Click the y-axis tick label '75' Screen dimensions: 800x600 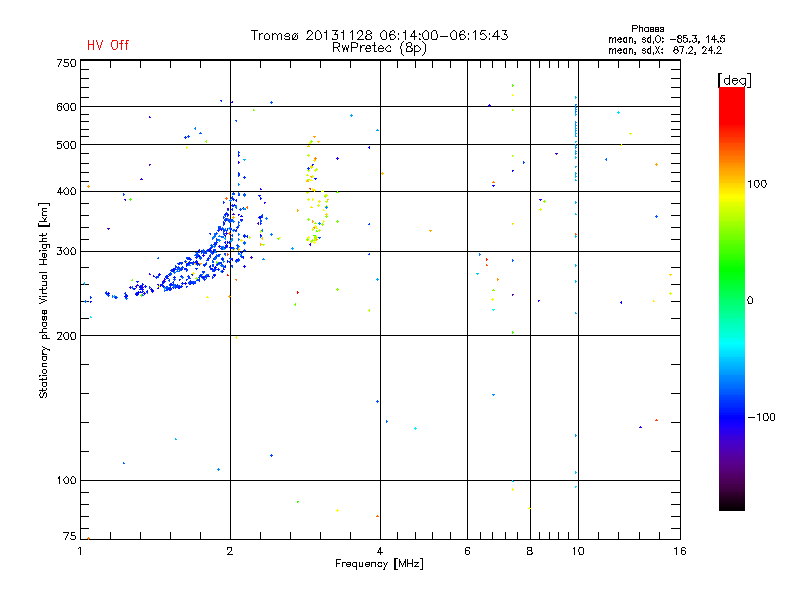70,536
